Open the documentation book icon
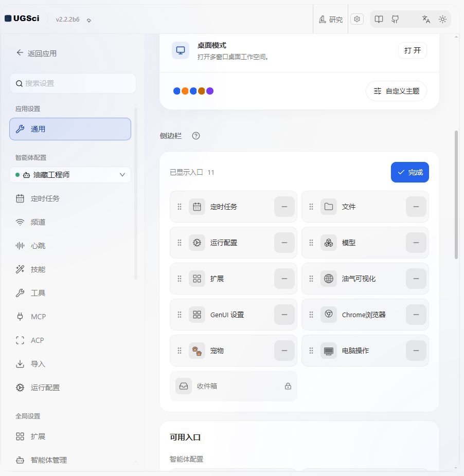The image size is (464, 476). [x=379, y=19]
